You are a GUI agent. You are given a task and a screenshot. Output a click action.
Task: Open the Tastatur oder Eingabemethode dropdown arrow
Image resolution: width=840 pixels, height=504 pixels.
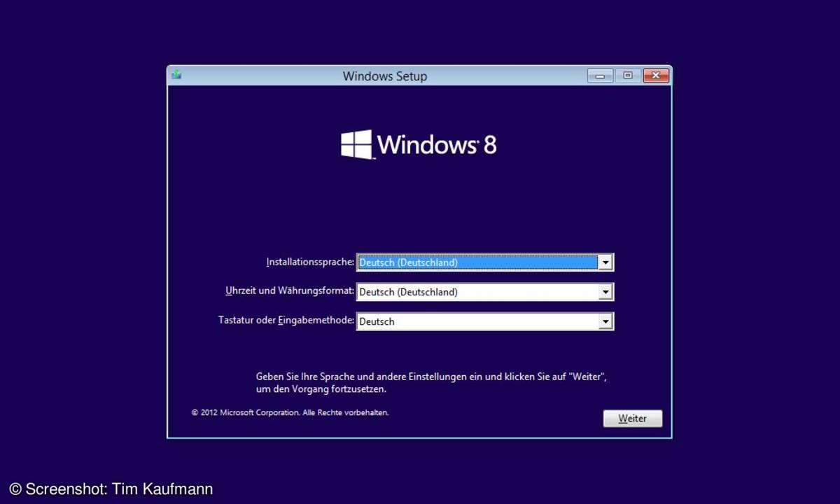[605, 321]
